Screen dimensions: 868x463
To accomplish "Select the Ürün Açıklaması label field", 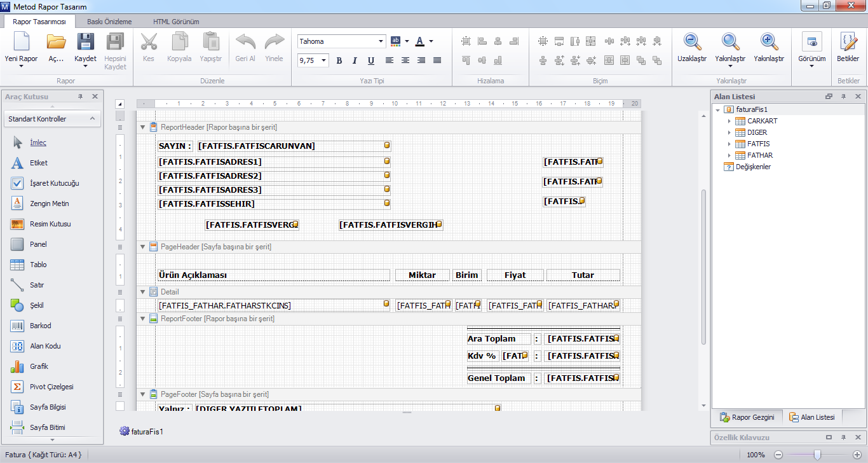I will pos(273,275).
